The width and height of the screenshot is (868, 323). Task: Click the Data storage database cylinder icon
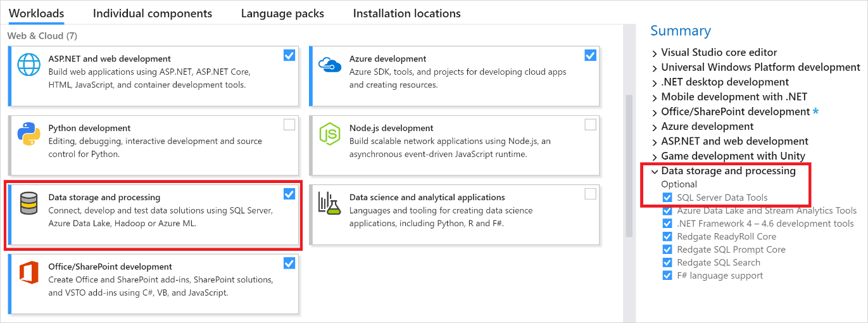click(x=28, y=203)
